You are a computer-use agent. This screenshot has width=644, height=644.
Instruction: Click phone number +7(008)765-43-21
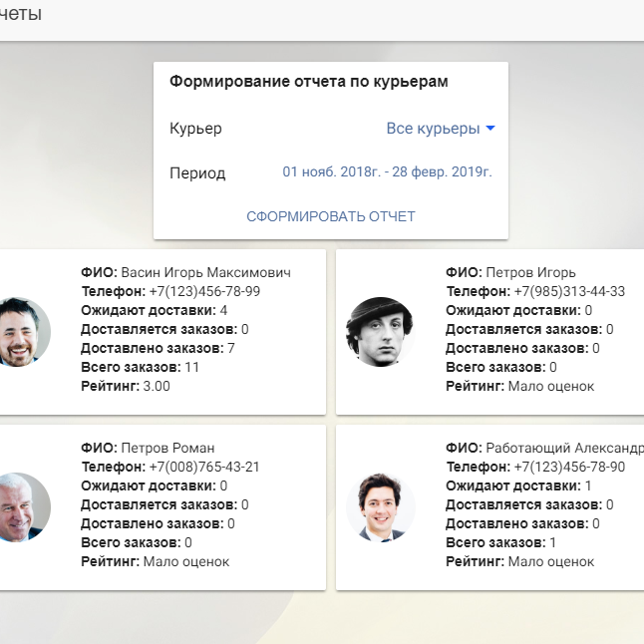[x=203, y=467]
